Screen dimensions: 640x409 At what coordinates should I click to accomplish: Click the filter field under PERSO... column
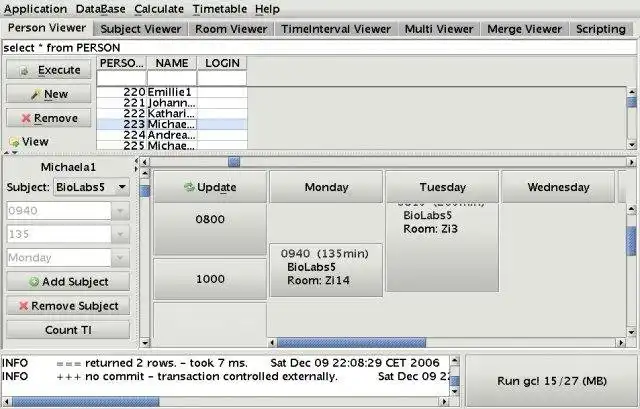[x=121, y=78]
